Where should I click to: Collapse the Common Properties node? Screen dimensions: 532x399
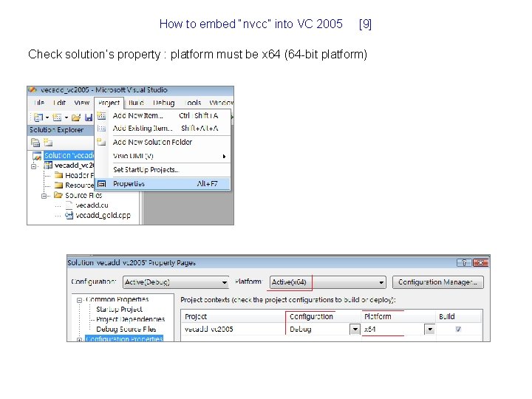click(x=79, y=300)
